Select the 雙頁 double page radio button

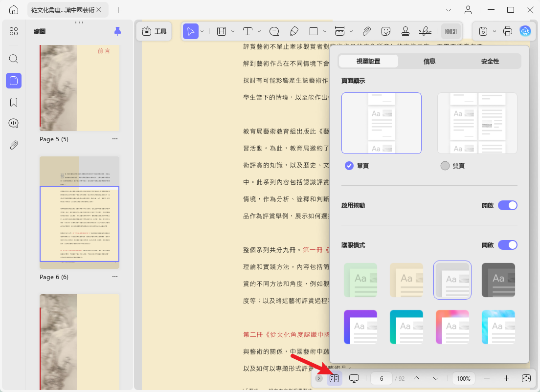[445, 166]
